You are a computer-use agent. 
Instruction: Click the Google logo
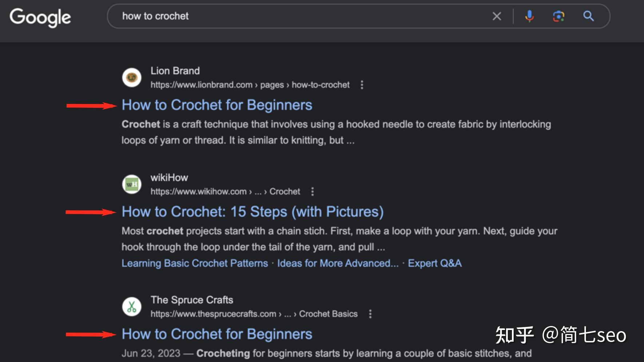40,17
